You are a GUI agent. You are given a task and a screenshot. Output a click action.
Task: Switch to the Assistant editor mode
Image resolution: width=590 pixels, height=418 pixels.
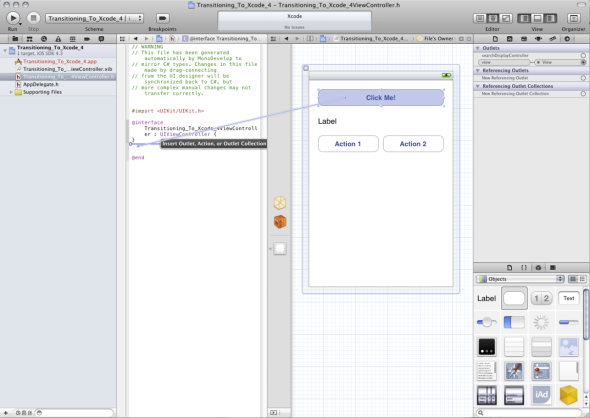pos(493,18)
